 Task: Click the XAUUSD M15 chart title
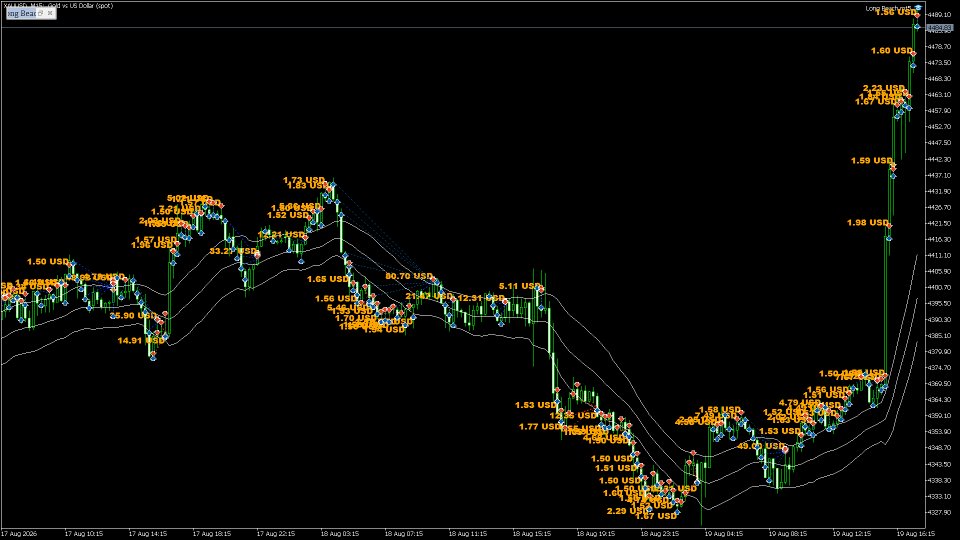(58, 6)
